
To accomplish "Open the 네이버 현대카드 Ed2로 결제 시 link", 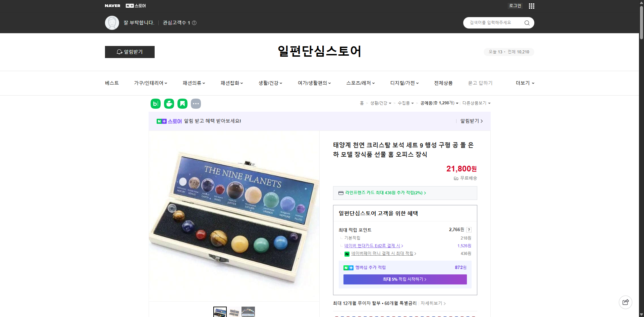I will (x=373, y=246).
